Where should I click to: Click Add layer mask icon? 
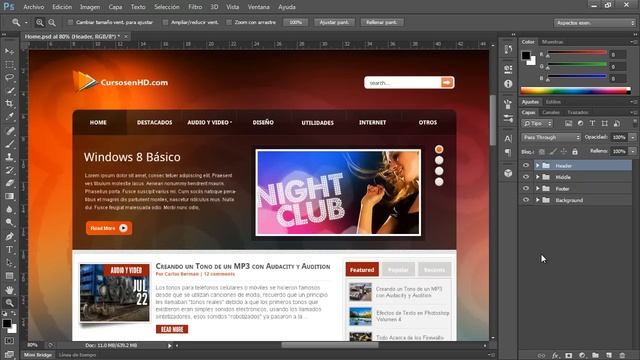coord(569,356)
